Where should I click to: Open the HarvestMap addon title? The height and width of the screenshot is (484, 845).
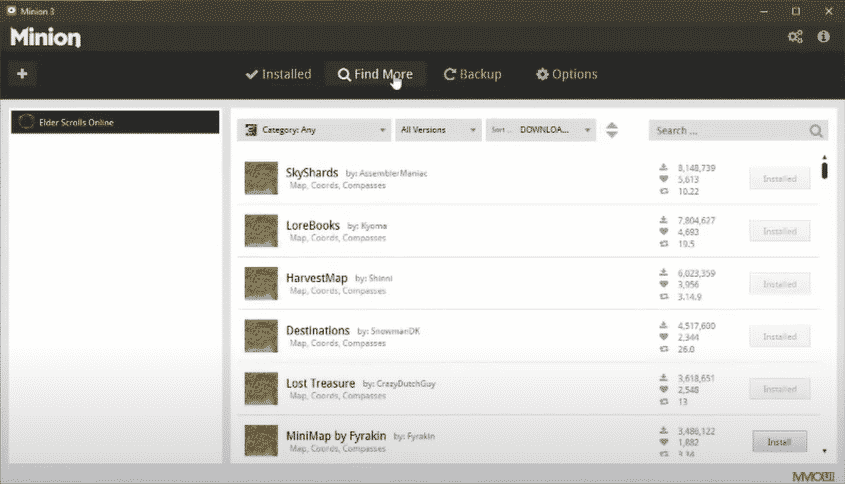tap(316, 278)
